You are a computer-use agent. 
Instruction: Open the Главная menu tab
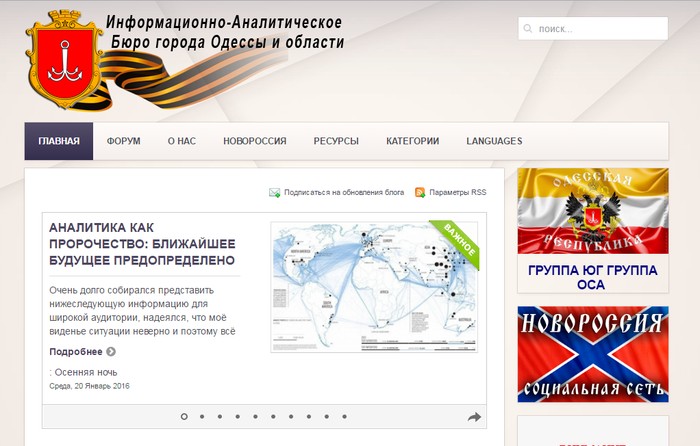(59, 141)
